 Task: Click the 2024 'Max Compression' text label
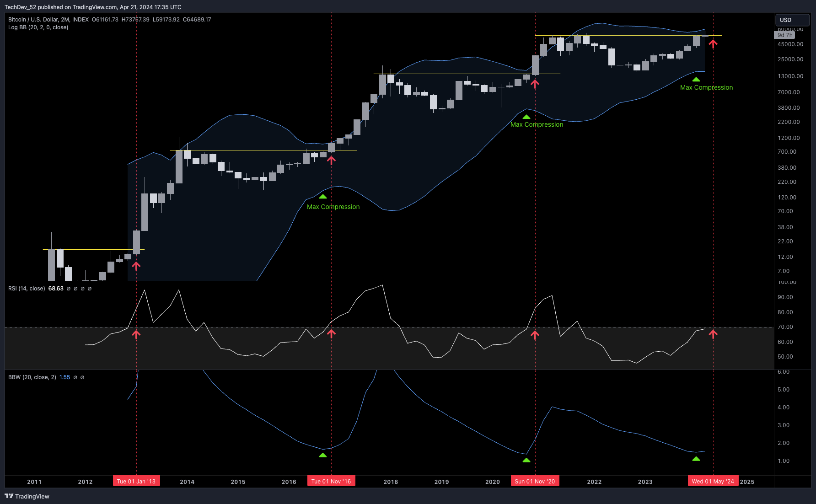pyautogui.click(x=706, y=87)
